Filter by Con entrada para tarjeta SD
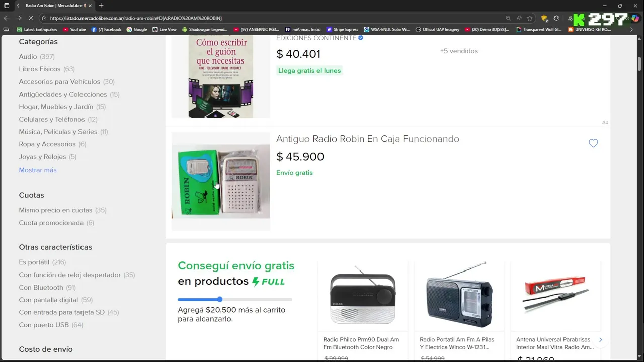This screenshot has height=362, width=644. point(69,312)
